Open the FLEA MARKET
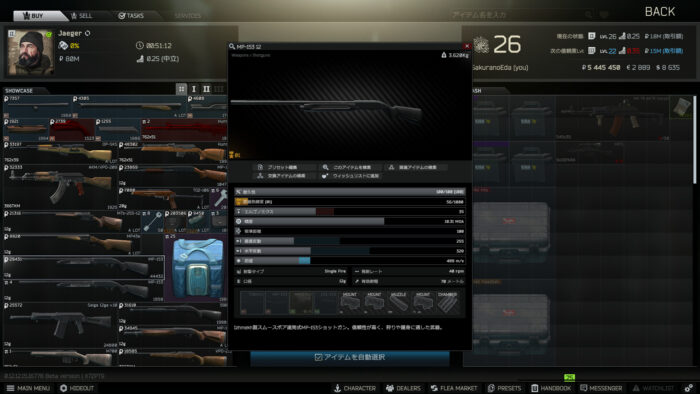The image size is (700, 394). click(x=454, y=388)
